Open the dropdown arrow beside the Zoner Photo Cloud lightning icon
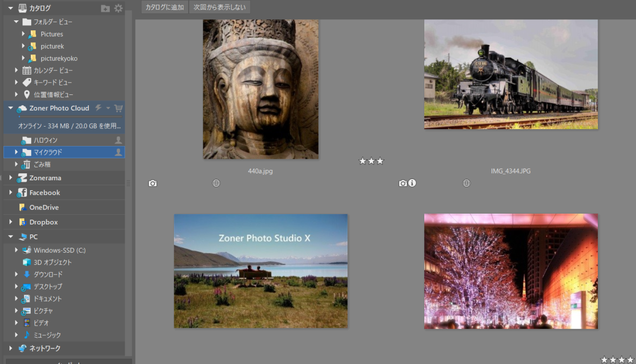This screenshot has width=636, height=364. pos(108,108)
